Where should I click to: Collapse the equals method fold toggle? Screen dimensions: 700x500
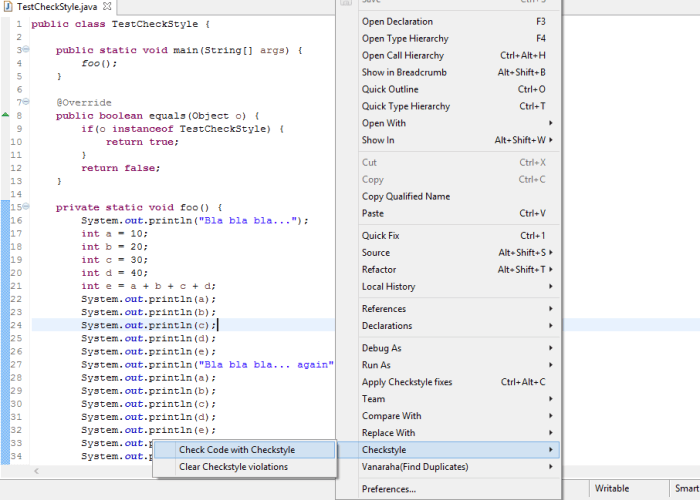[26, 102]
